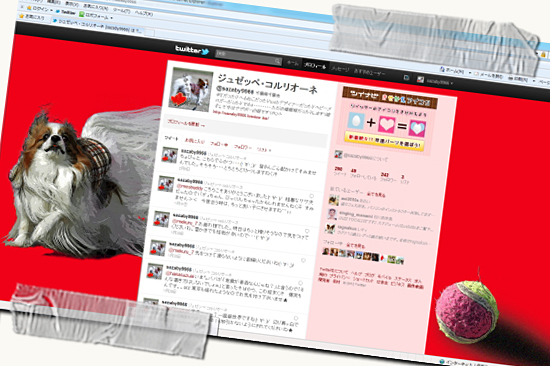Click the red-dot flag thumbnail in following row

tap(383, 258)
